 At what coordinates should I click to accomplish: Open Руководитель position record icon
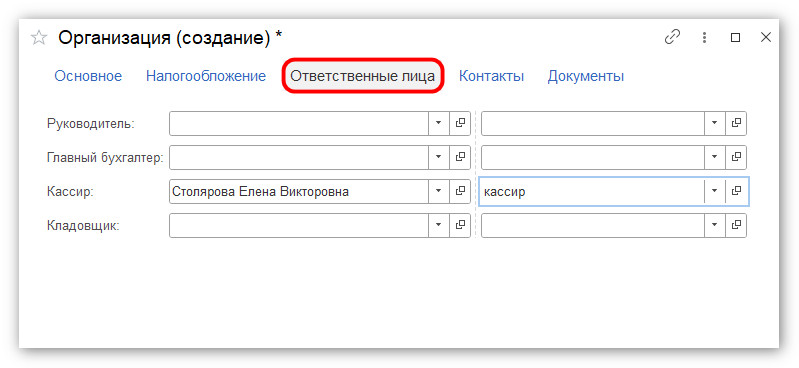tap(736, 123)
